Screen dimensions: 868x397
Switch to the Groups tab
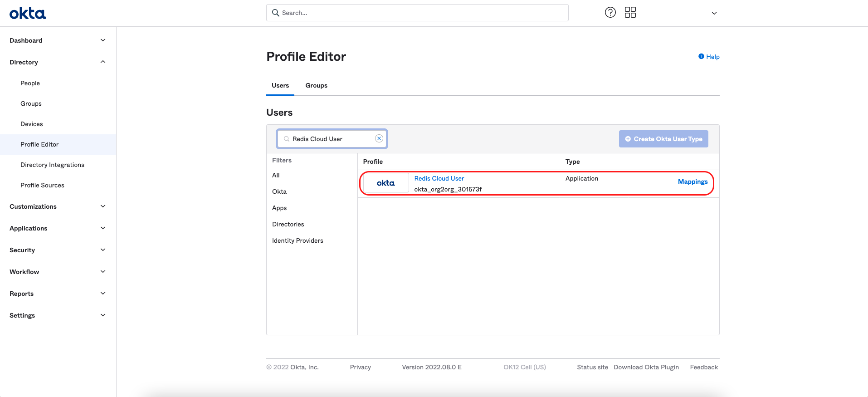tap(316, 86)
